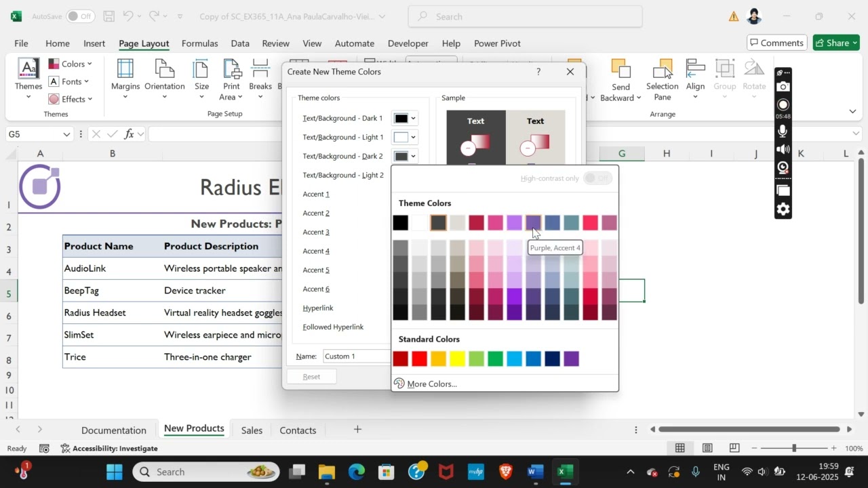Toggle the AutoSave switch

pyautogui.click(x=80, y=16)
